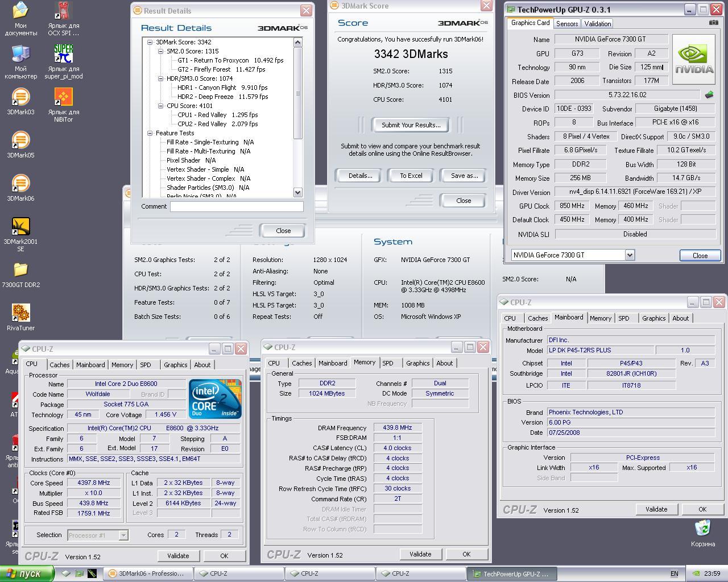The height and width of the screenshot is (582, 728).
Task: Collapse the CPU Score tree node
Action: pos(161,106)
